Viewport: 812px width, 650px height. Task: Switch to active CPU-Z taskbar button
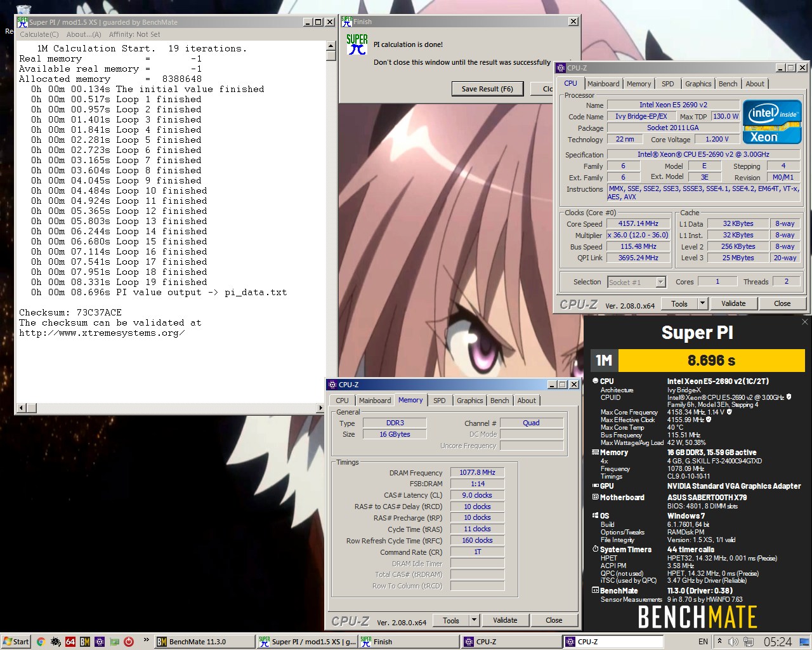click(x=613, y=642)
